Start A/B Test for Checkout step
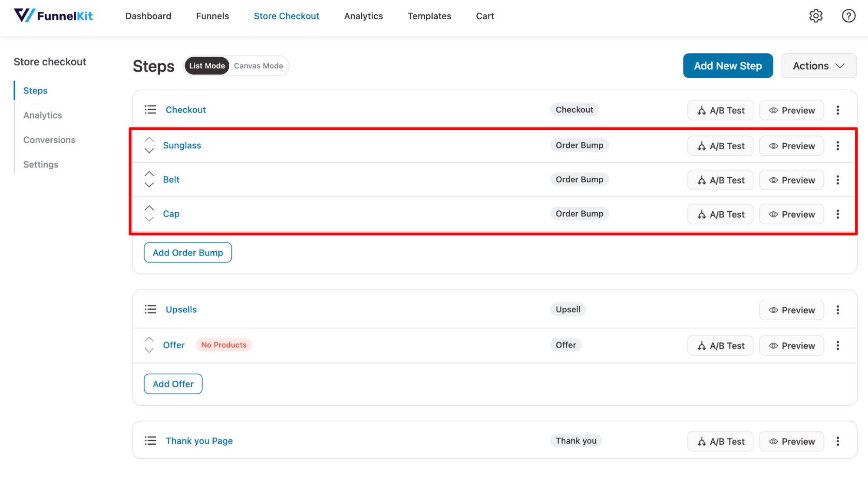This screenshot has width=868, height=496. pyautogui.click(x=720, y=110)
